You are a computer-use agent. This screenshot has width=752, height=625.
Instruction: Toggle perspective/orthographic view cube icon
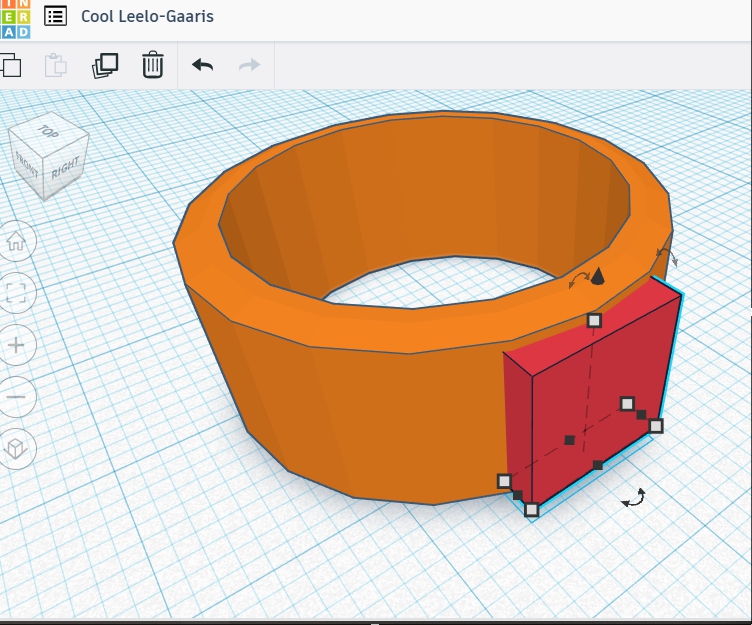(16, 449)
